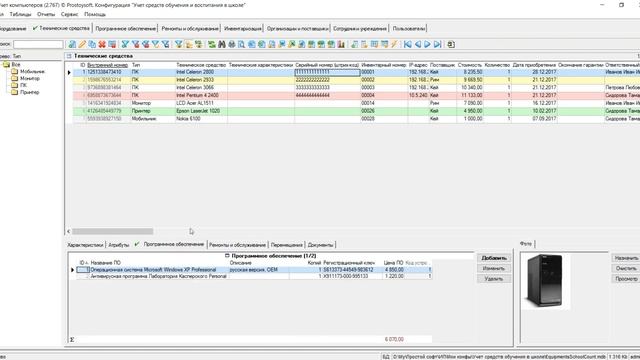
Task: Open the Сервис menu
Action: (x=69, y=14)
